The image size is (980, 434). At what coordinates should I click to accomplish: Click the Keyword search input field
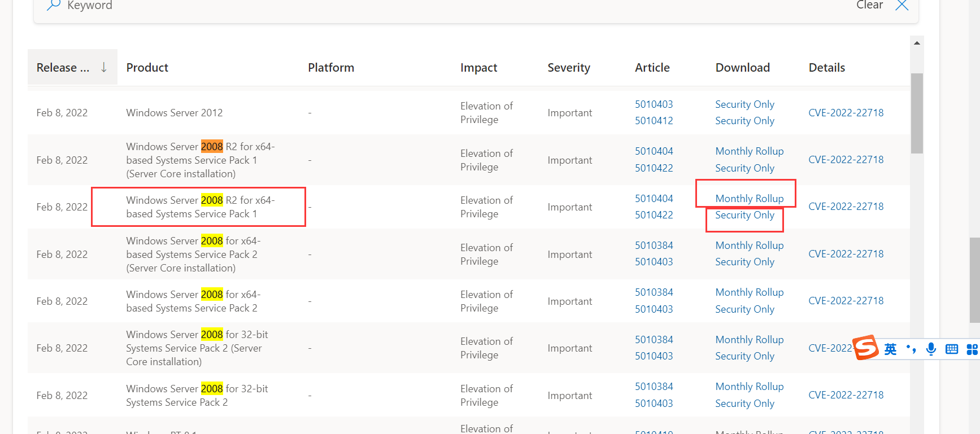click(x=452, y=6)
